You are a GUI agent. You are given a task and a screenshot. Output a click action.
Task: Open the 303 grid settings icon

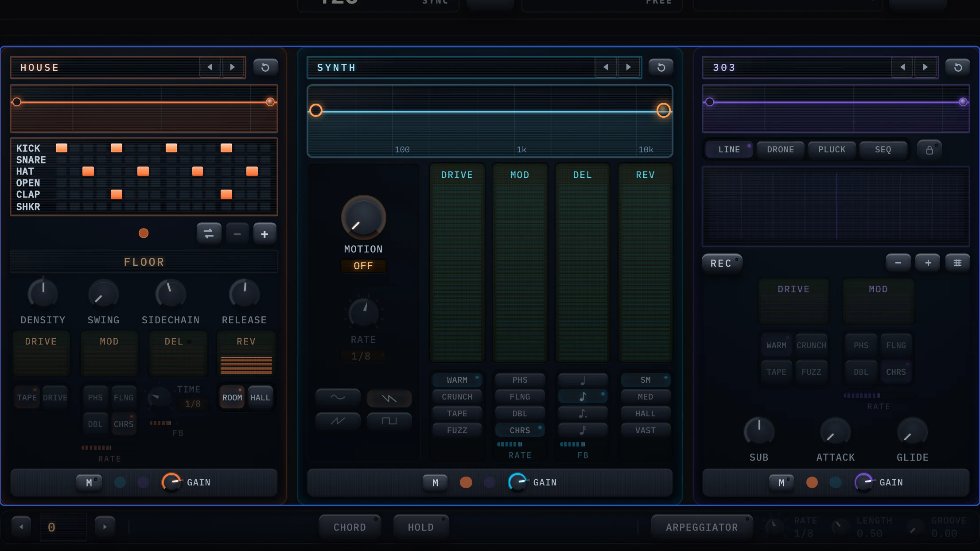click(x=957, y=263)
